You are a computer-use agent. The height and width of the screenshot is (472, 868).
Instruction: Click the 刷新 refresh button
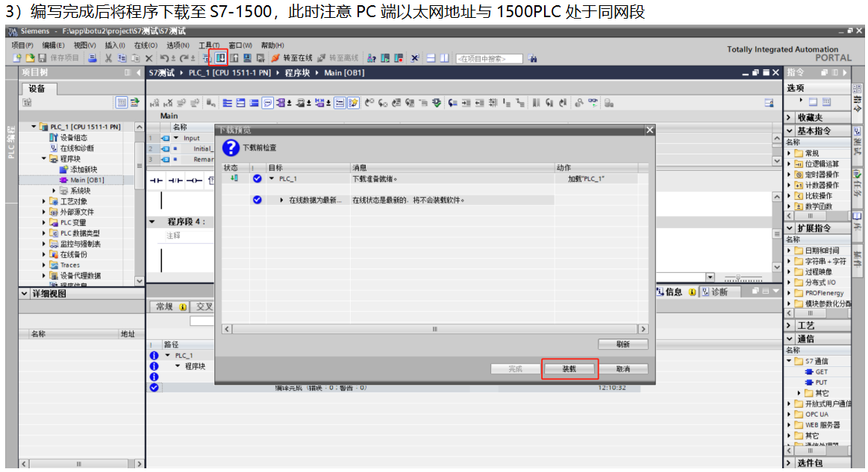623,344
